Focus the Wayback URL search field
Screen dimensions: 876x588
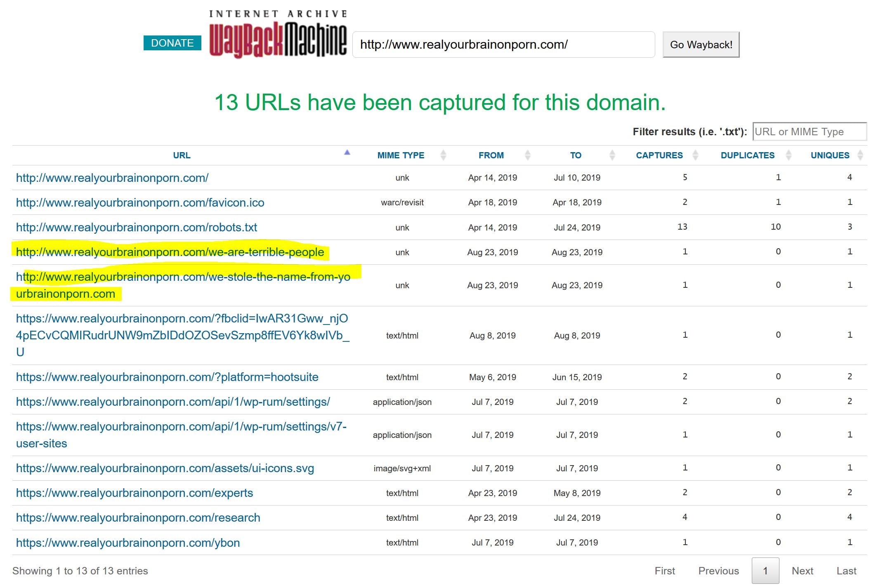point(503,45)
